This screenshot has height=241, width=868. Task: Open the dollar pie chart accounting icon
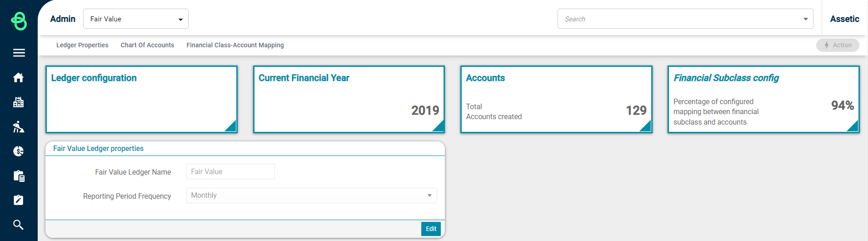point(19,151)
